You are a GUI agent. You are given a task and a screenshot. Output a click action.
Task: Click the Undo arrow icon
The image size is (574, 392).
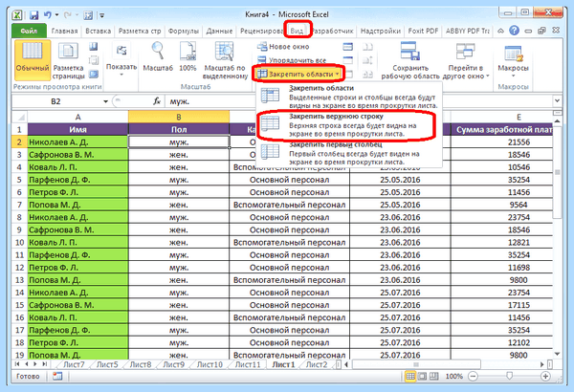coord(48,15)
